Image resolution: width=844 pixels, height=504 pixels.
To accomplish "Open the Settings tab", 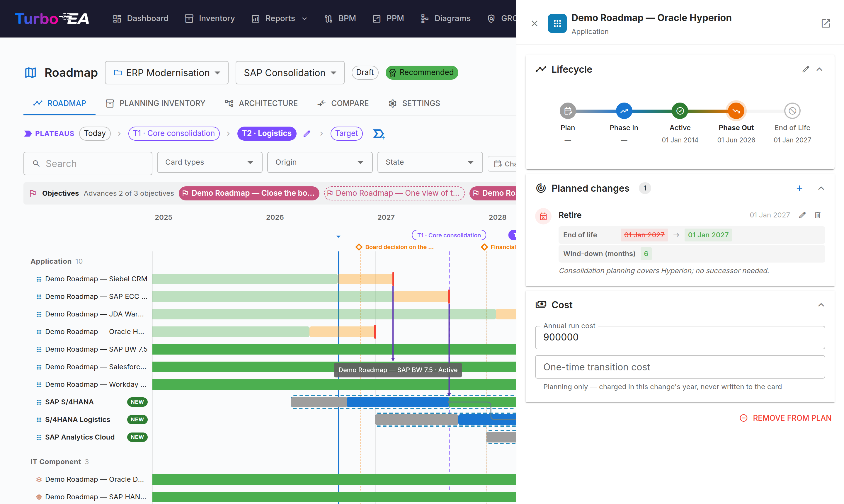I will tap(414, 103).
